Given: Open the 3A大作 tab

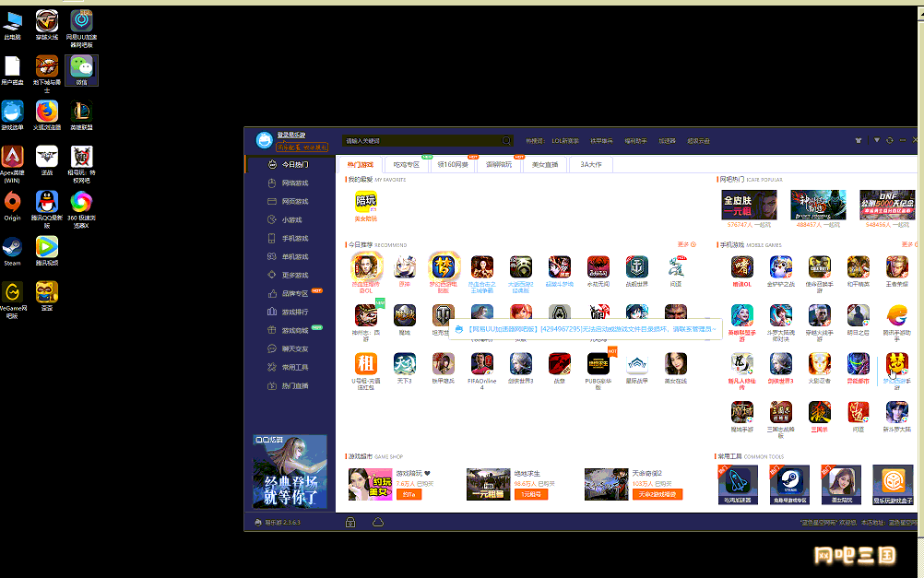Looking at the screenshot, I should point(591,165).
